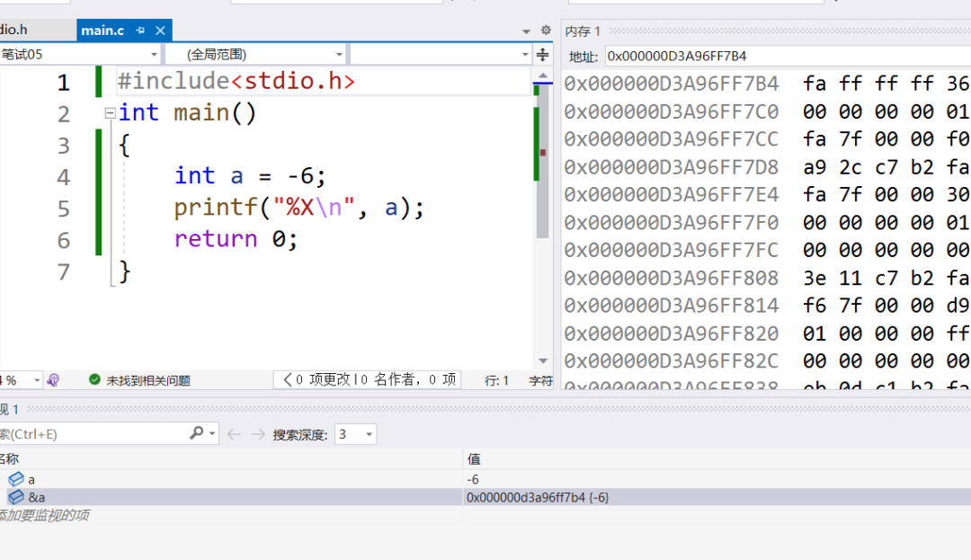Viewport: 971px width, 560px height.
Task: Open the member navigation dropdown
Action: pos(441,55)
